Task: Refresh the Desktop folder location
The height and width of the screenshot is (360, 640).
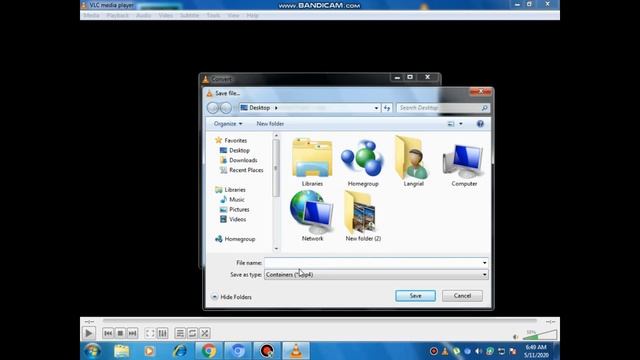Action: tap(387, 108)
